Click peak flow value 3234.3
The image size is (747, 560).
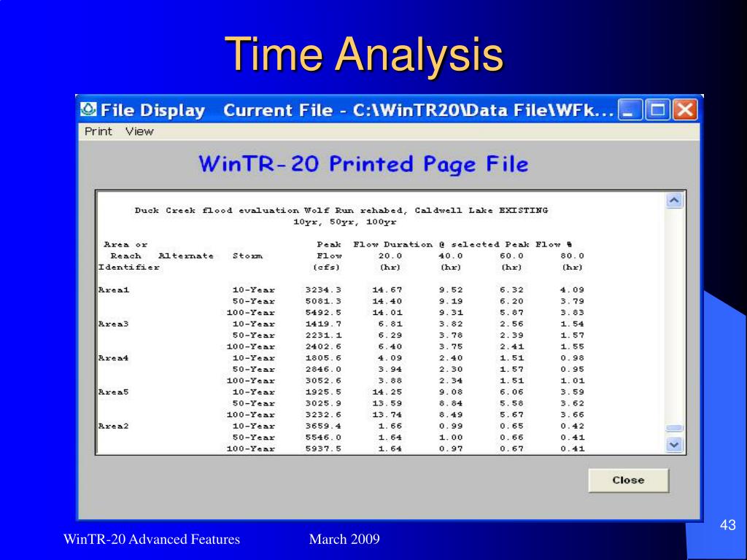pyautogui.click(x=323, y=289)
